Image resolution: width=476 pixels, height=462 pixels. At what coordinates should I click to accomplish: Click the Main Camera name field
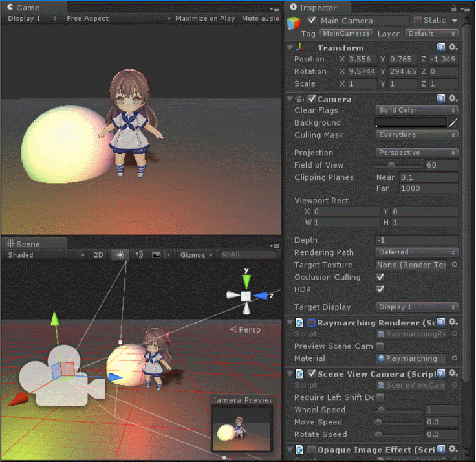(364, 21)
